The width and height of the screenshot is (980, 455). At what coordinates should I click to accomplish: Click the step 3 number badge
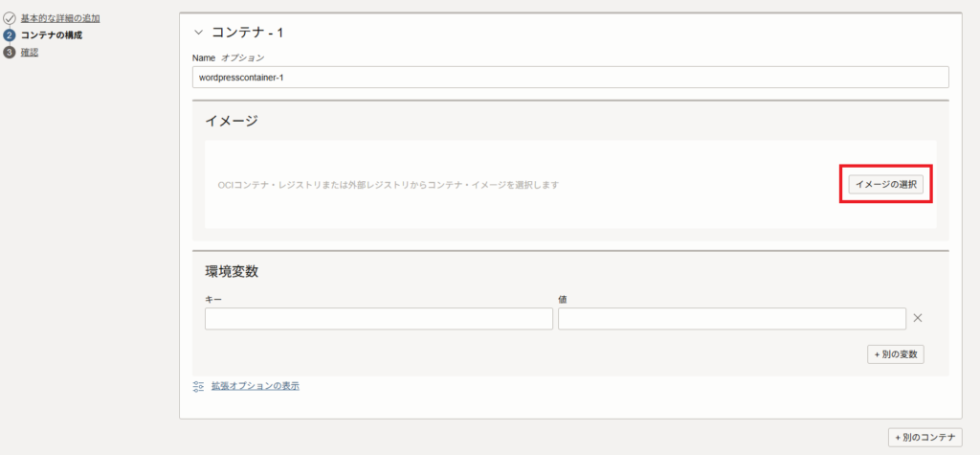(10, 52)
